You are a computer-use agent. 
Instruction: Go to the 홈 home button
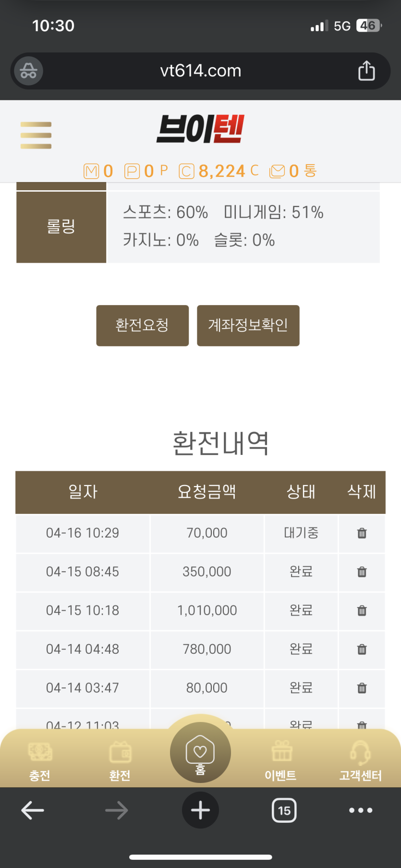pyautogui.click(x=200, y=753)
